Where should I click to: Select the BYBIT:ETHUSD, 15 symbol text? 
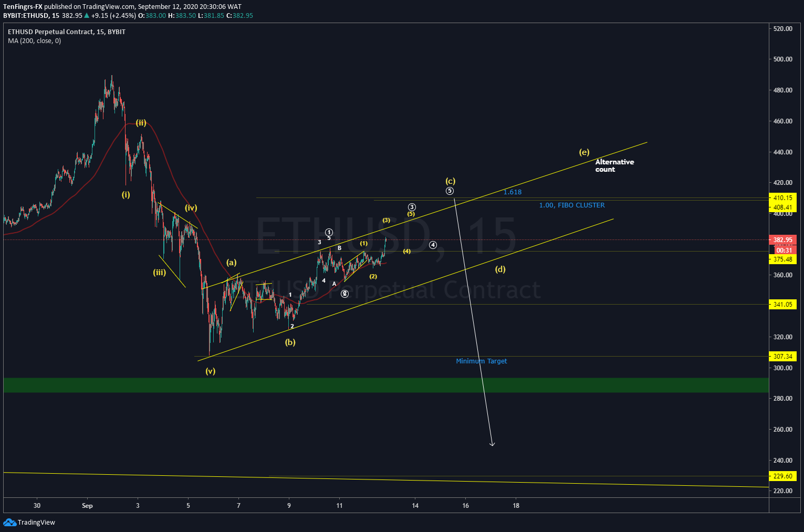(31, 16)
